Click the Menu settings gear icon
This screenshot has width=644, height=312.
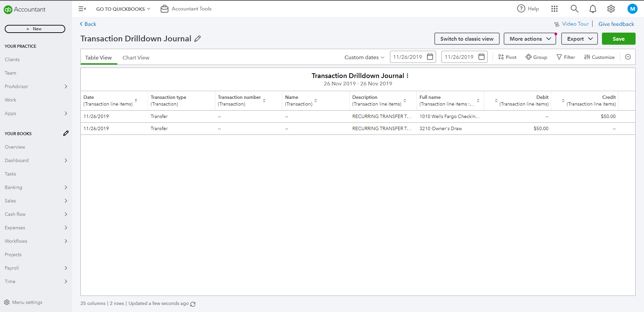coord(7,302)
